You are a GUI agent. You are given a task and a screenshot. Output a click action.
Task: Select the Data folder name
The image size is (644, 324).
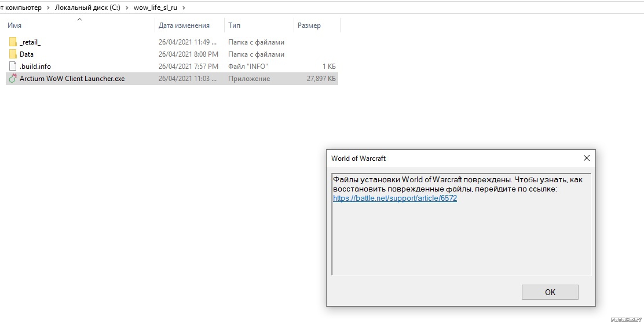click(27, 54)
